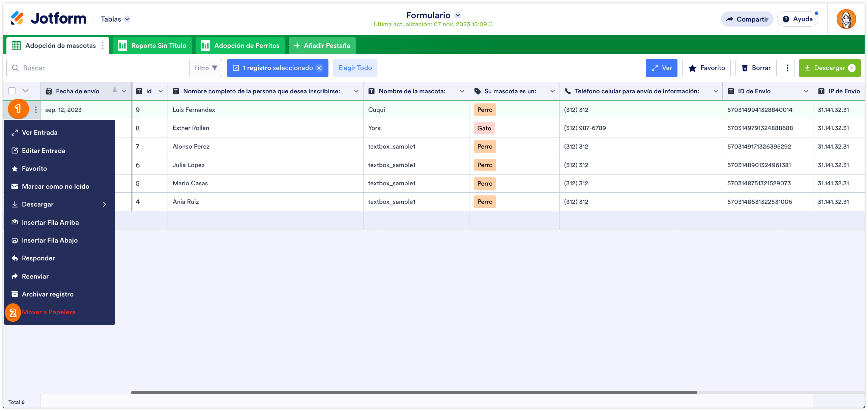This screenshot has height=411, width=868.
Task: Open the toolbar three-dot more menu
Action: pos(787,68)
